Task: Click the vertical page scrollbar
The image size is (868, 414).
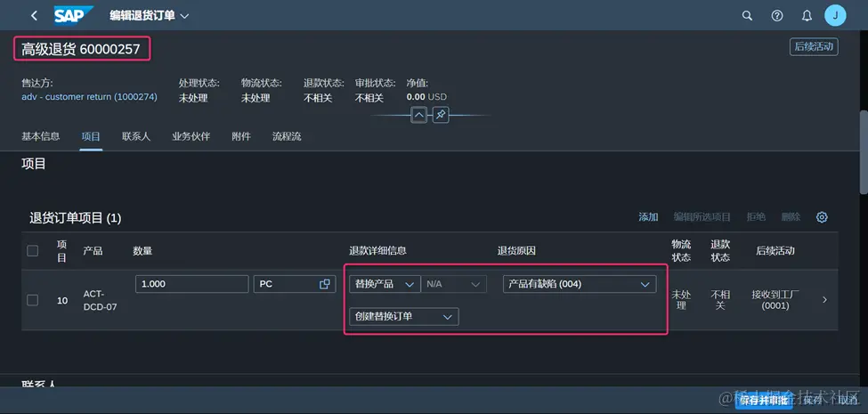Action: [864, 151]
